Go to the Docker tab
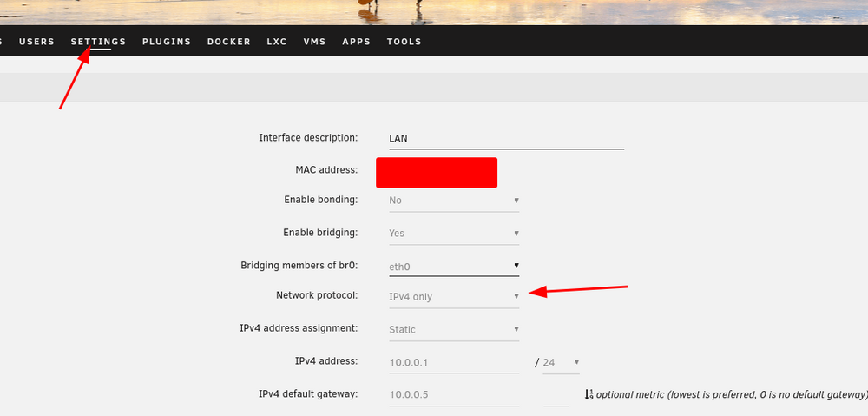This screenshot has width=868, height=416. click(229, 42)
